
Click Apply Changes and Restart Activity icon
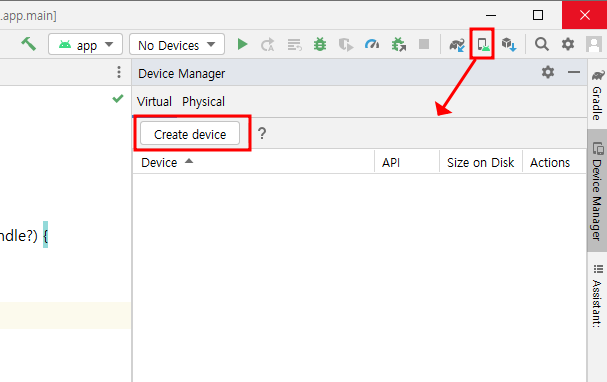[267, 45]
